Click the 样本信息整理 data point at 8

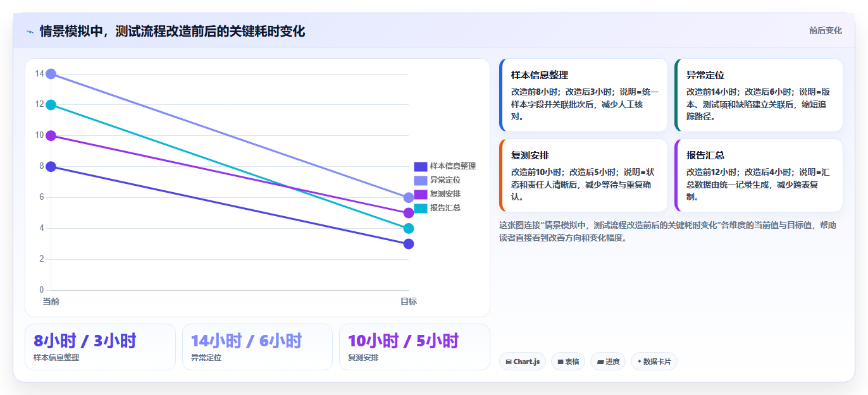51,166
